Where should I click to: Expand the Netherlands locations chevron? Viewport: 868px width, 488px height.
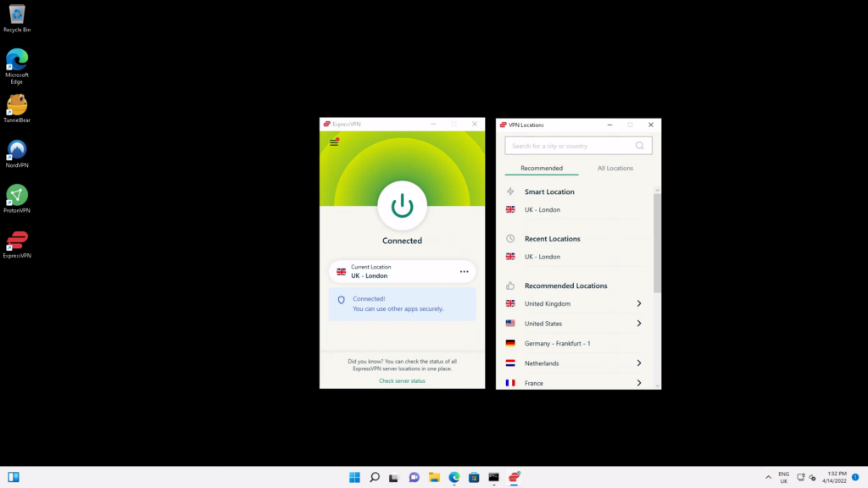(639, 363)
